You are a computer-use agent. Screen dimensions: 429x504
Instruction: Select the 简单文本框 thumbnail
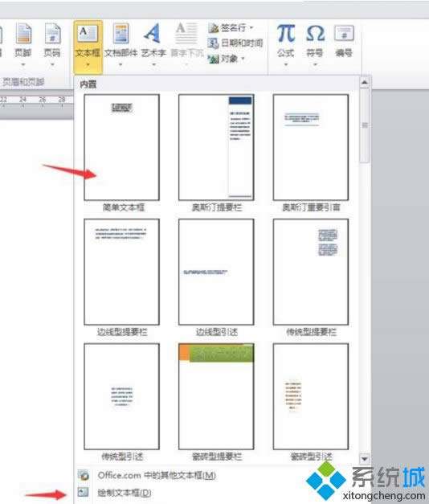coord(121,148)
